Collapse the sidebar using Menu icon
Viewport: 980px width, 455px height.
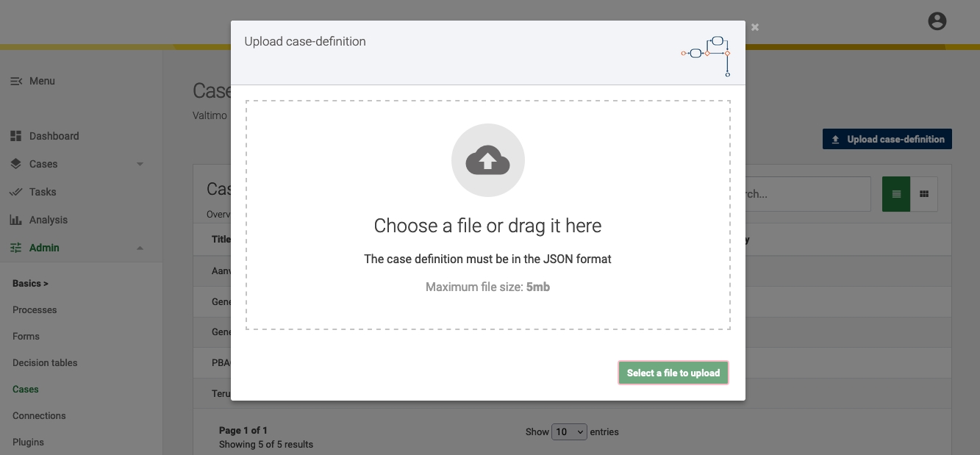(16, 81)
